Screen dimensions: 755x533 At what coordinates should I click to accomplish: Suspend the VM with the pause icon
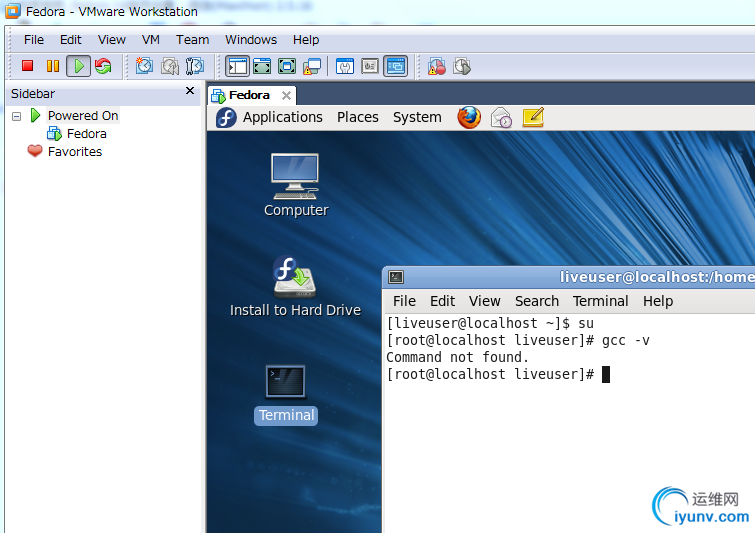(x=53, y=66)
